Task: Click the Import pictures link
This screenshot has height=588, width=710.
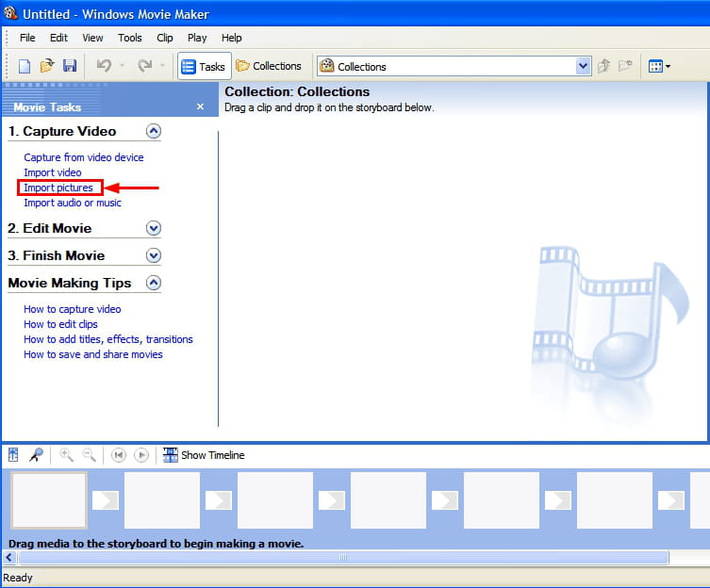Action: click(58, 188)
